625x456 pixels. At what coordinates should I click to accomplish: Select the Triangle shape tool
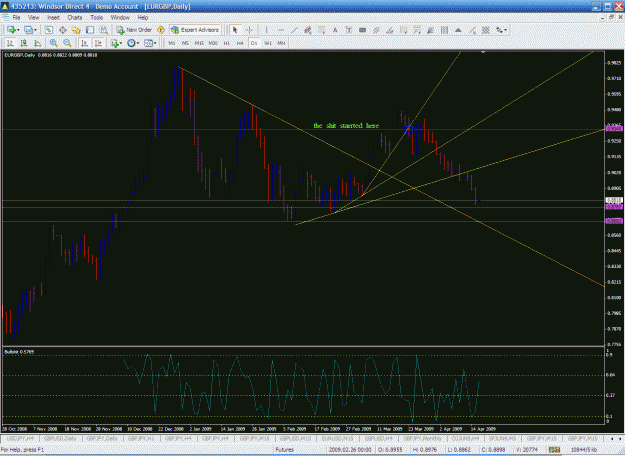[x=458, y=30]
